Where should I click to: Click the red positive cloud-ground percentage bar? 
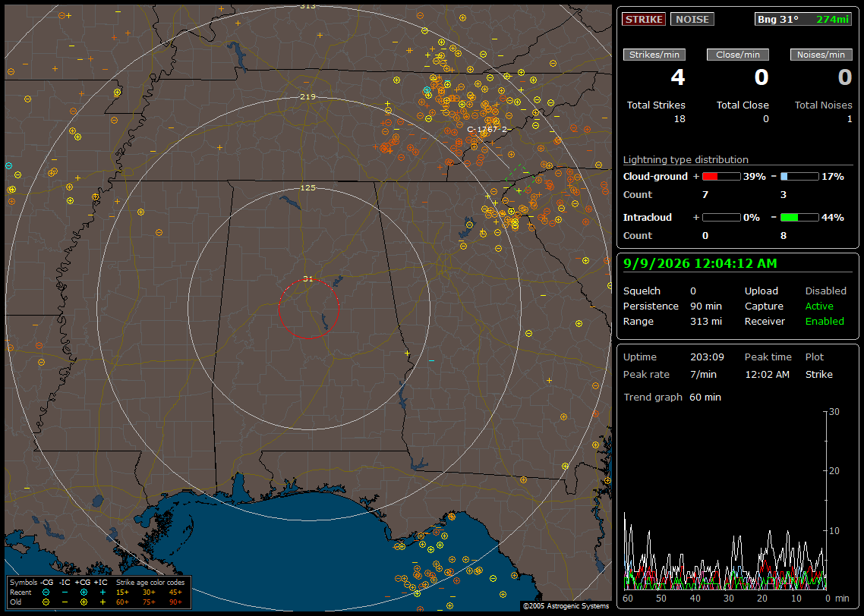click(721, 177)
